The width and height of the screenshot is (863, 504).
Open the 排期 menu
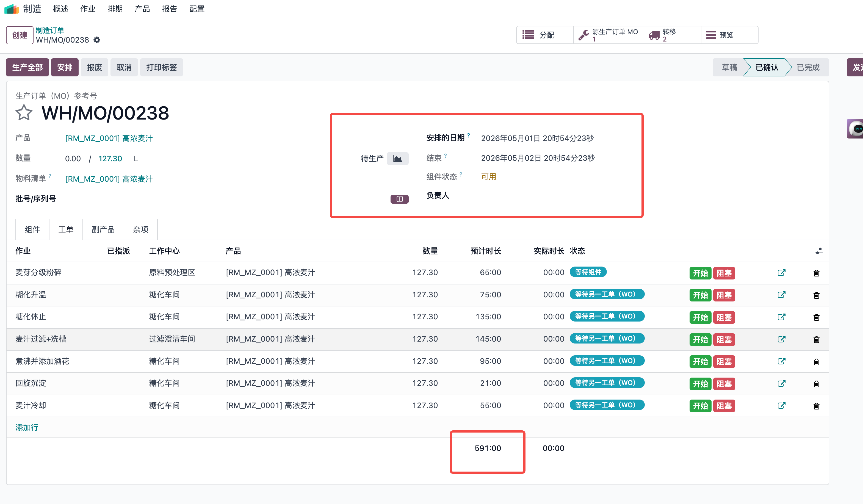coord(115,9)
